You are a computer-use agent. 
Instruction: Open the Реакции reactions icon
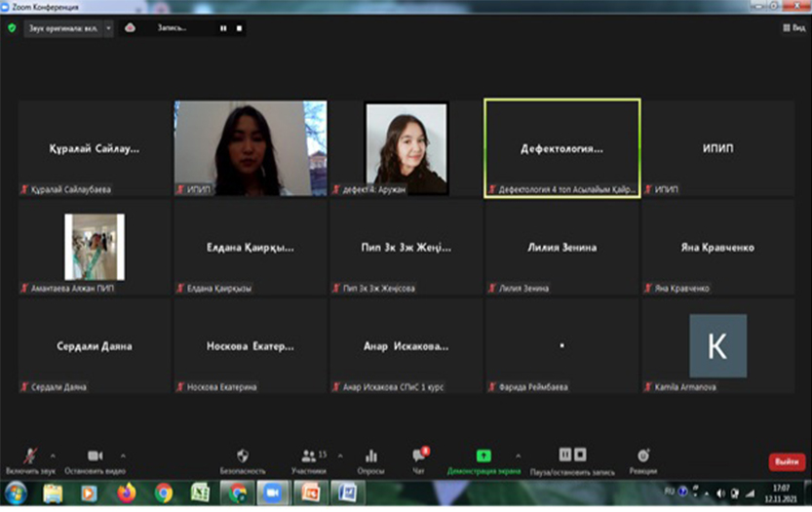point(643,456)
